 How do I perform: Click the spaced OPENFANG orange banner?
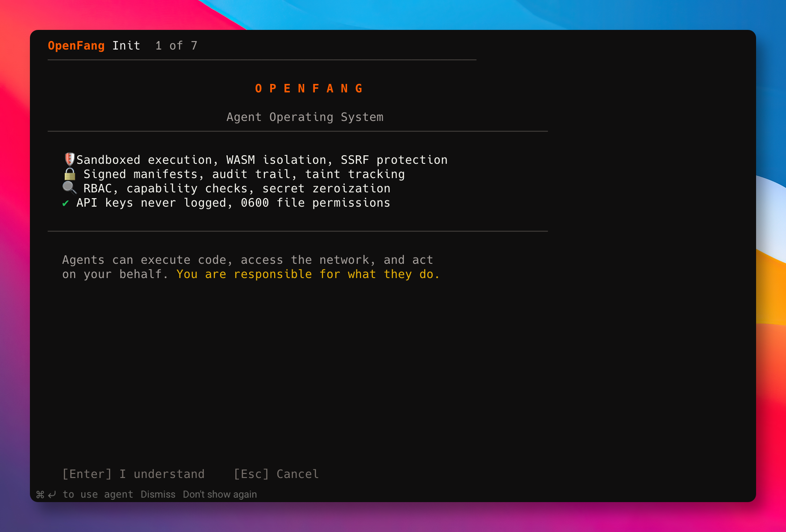(x=309, y=88)
